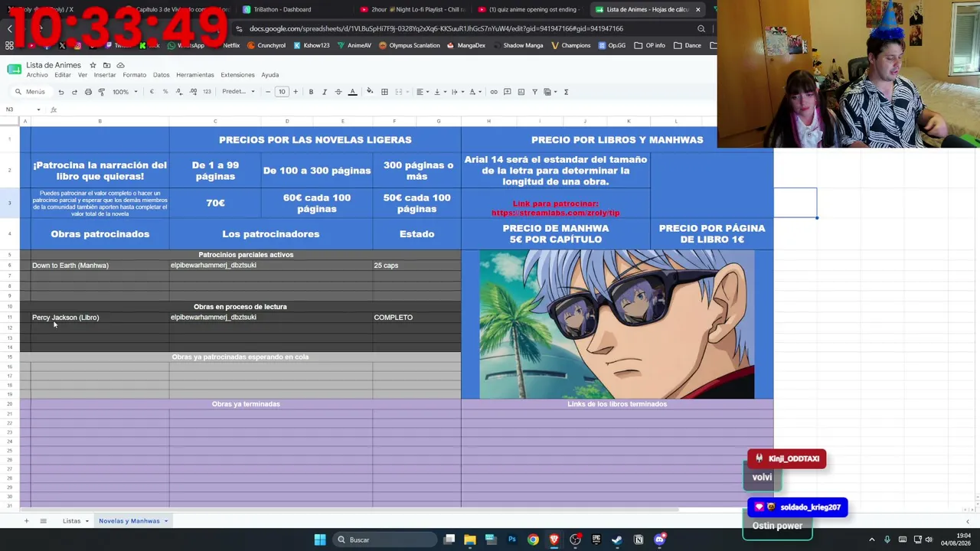Click the font size field showing 10

pyautogui.click(x=282, y=92)
